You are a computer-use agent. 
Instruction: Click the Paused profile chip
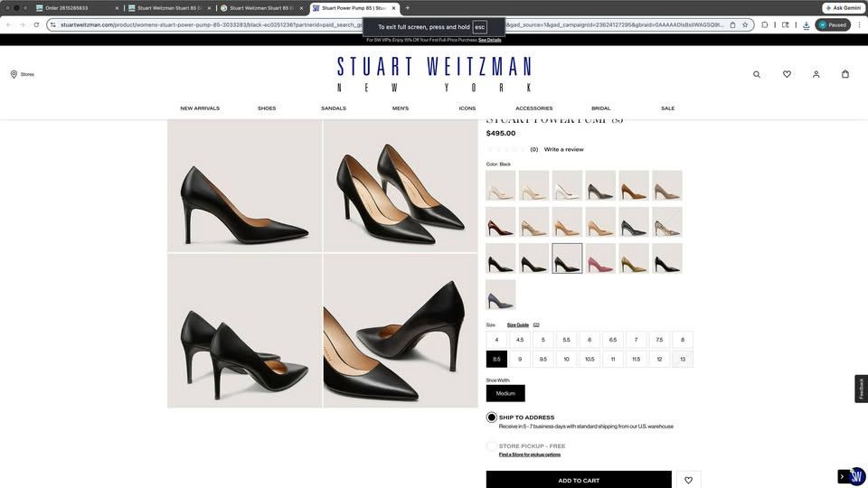pos(833,25)
